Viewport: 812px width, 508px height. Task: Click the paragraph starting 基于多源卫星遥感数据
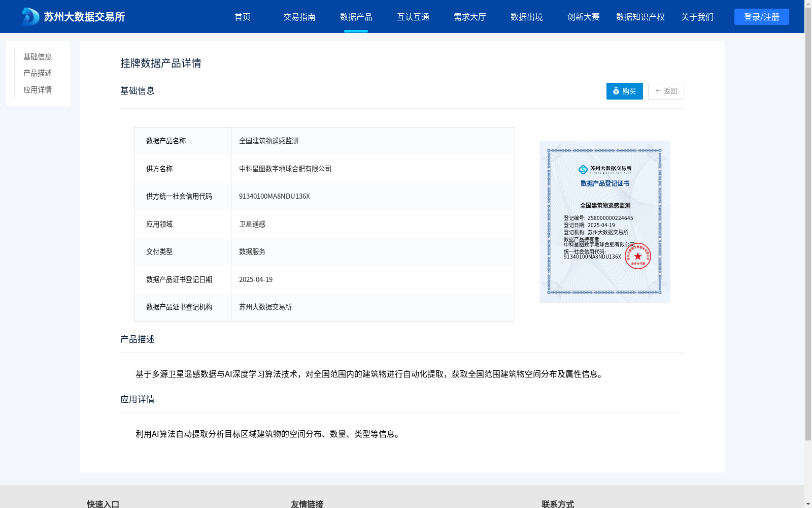point(370,374)
